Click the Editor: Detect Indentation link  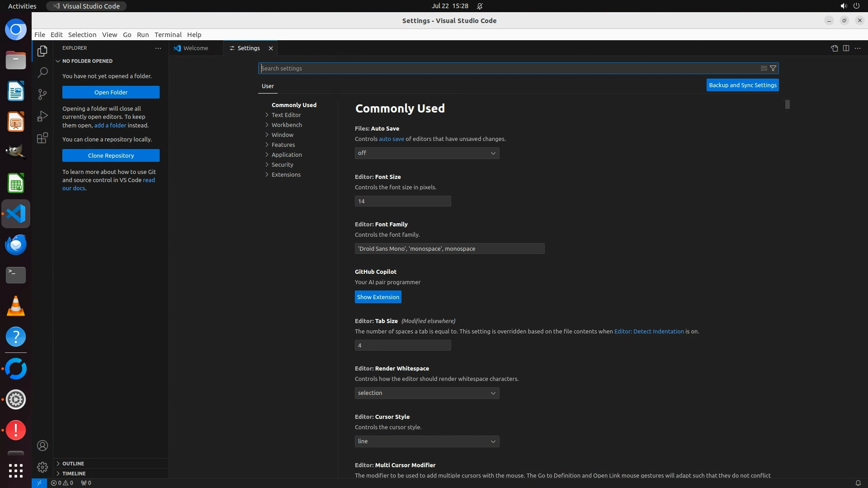point(649,331)
